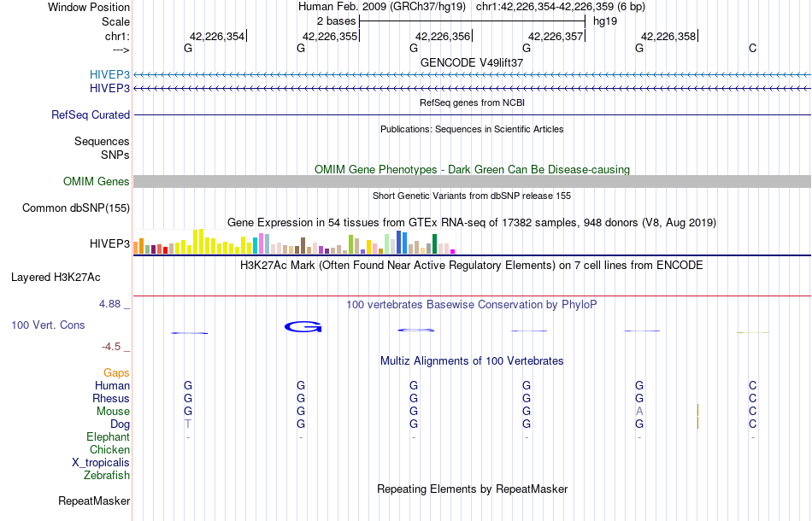Click the GENCODE V49lift37 track title

point(472,62)
